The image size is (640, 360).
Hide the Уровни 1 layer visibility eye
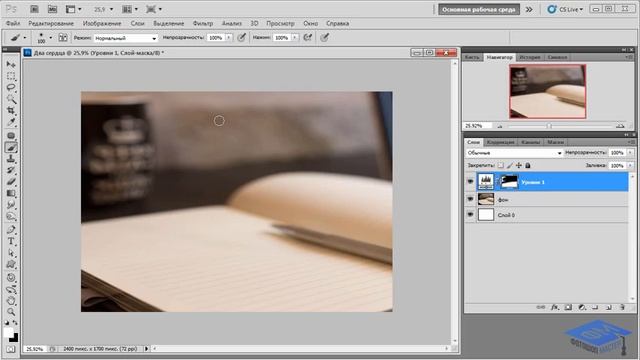pyautogui.click(x=470, y=182)
